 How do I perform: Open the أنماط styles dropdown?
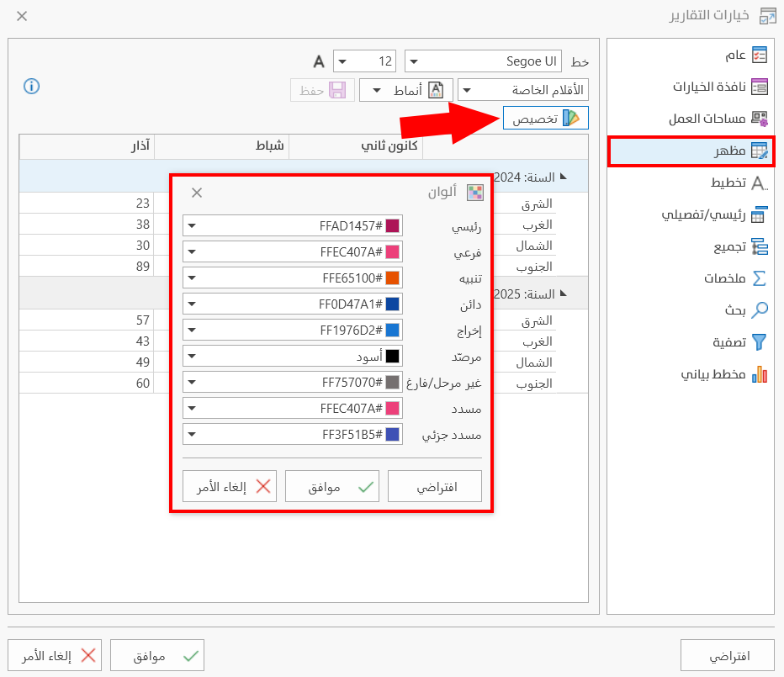click(406, 90)
